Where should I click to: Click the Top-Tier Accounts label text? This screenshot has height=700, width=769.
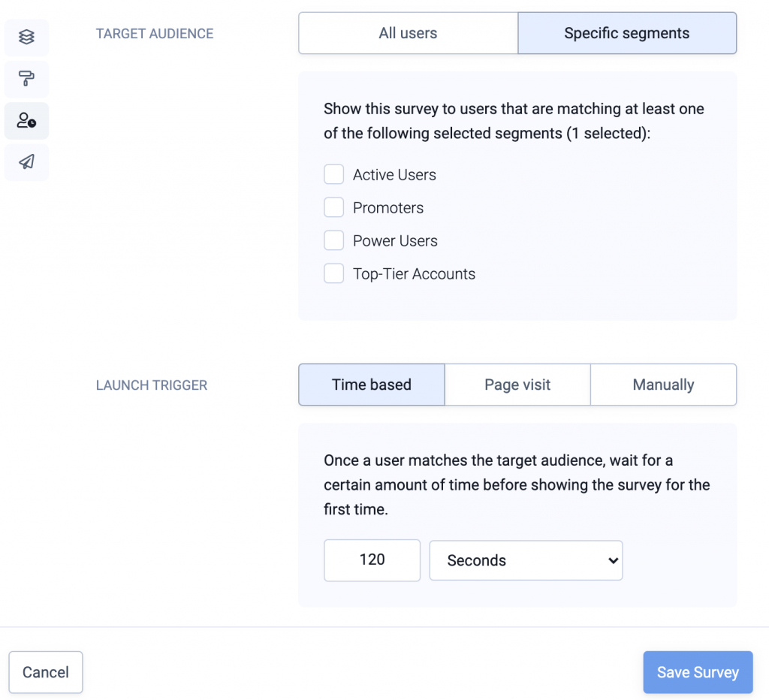pyautogui.click(x=414, y=273)
